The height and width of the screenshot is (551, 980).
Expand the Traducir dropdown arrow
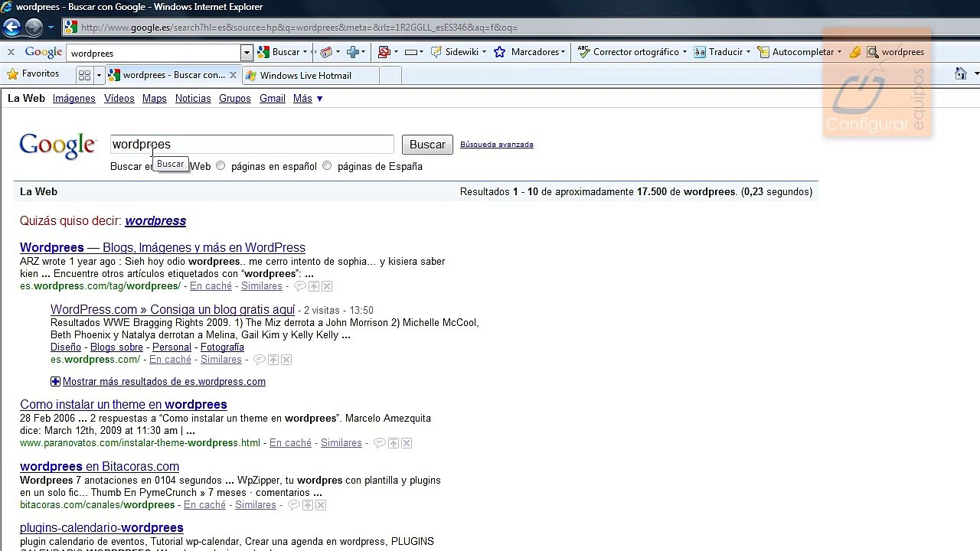pyautogui.click(x=748, y=52)
